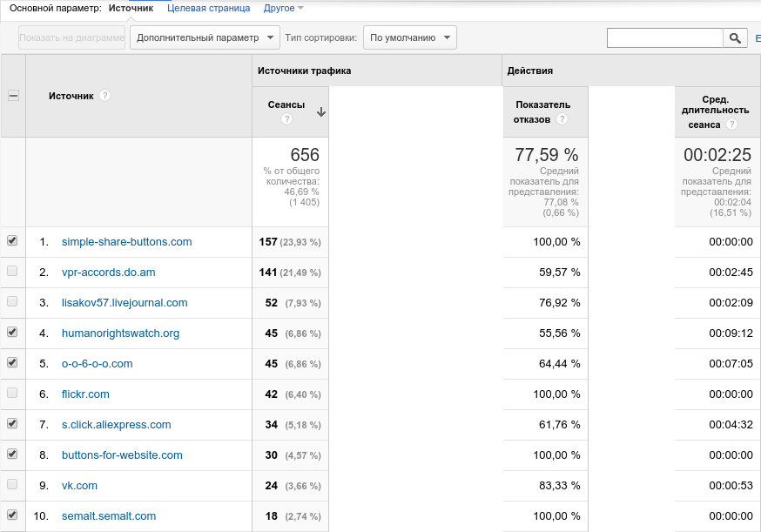761x532 pixels.
Task: Click the Сеансы sort descending arrow
Action: [320, 112]
